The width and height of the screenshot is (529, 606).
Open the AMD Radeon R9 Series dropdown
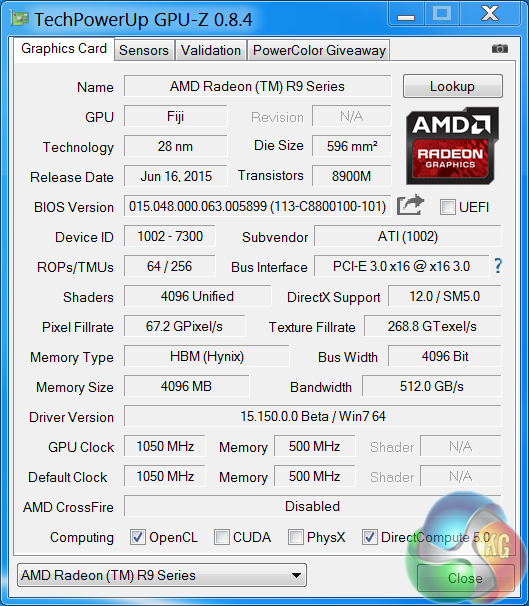[162, 575]
